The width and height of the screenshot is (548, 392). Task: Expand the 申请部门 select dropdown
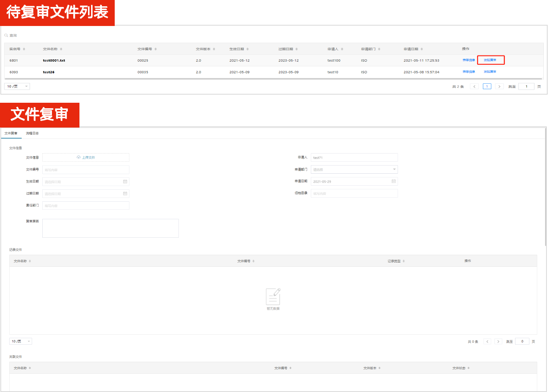tap(354, 169)
